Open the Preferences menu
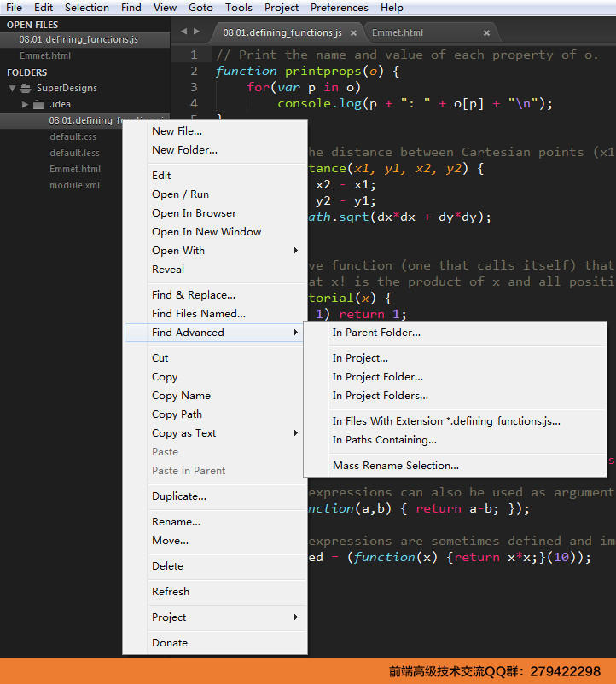The image size is (616, 684). point(339,8)
